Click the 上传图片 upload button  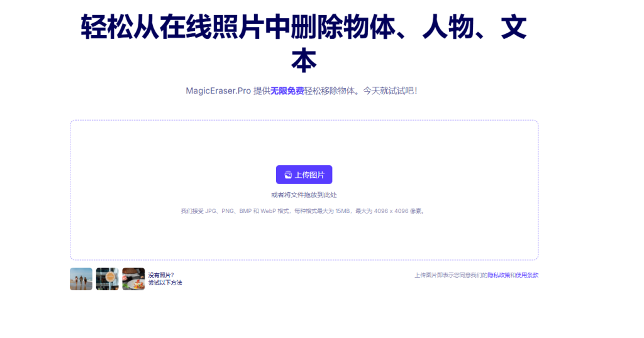click(x=304, y=175)
